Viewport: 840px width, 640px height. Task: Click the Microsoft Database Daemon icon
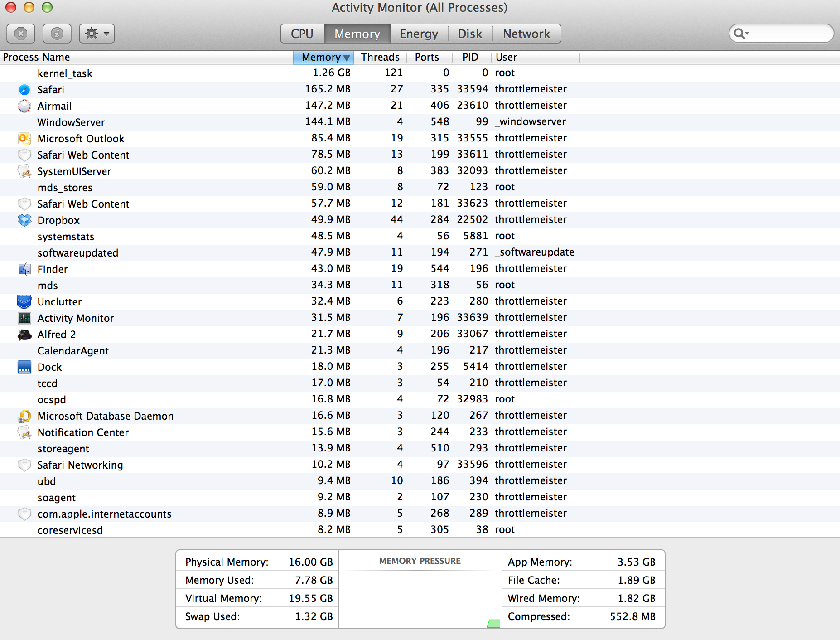tap(24, 416)
